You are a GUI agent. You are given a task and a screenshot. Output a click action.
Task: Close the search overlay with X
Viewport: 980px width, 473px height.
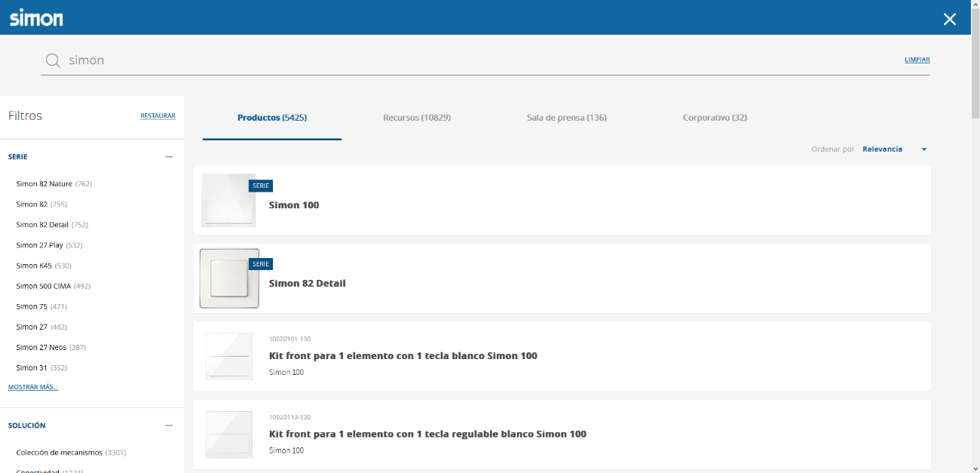point(950,19)
